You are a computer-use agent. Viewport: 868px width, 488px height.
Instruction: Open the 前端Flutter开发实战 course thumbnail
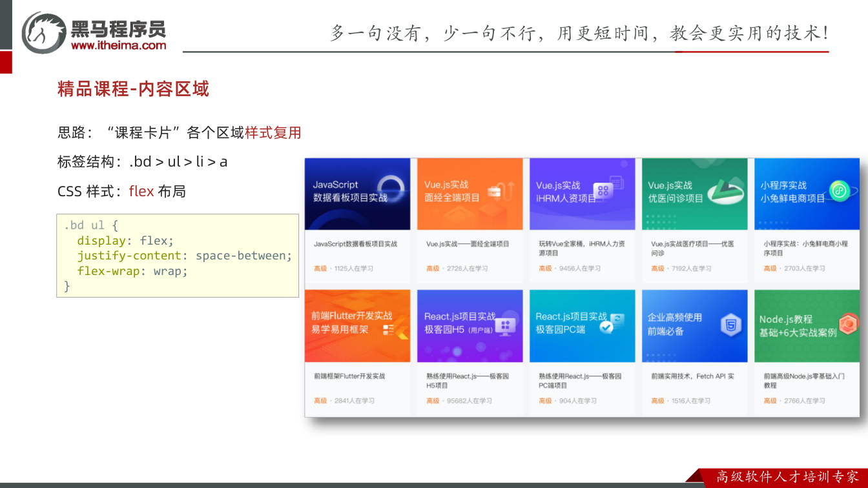click(x=358, y=326)
